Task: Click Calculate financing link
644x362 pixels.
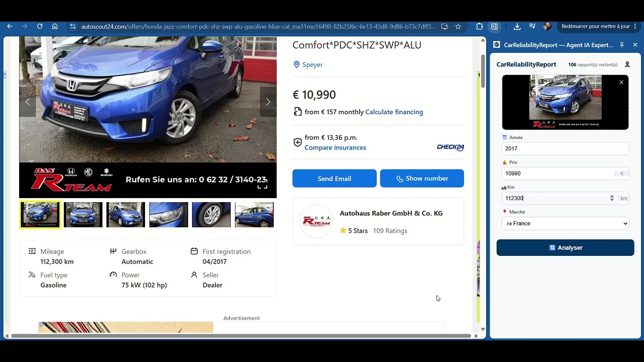Action: [x=394, y=112]
